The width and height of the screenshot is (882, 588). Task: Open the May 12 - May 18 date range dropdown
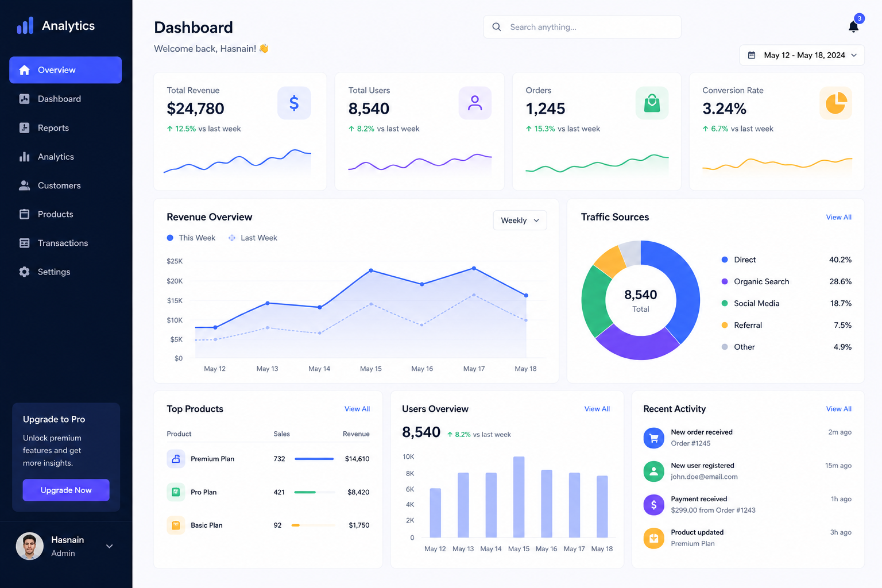(802, 55)
